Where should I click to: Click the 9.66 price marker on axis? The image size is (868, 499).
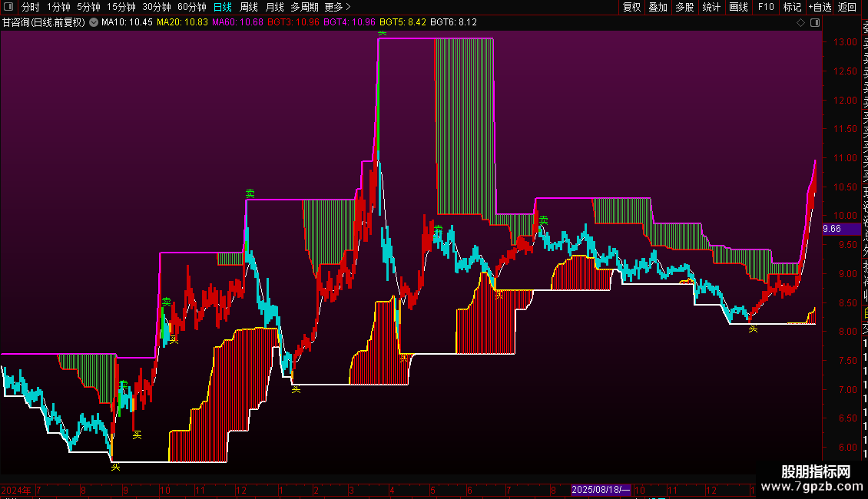[841, 229]
